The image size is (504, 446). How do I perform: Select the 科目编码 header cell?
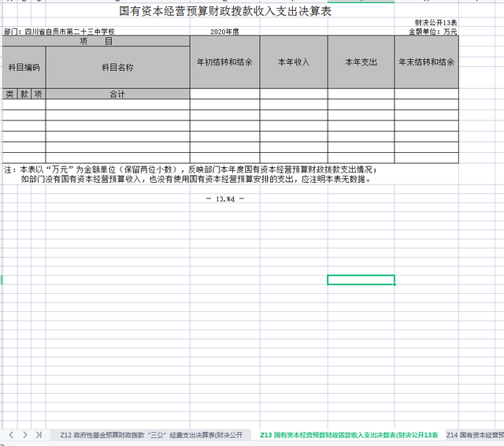point(24,67)
